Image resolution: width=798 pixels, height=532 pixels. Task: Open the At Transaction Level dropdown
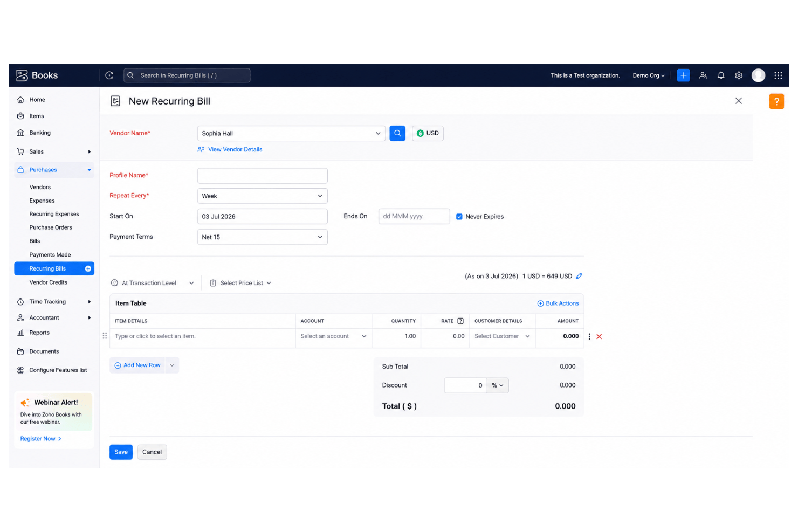pos(152,283)
